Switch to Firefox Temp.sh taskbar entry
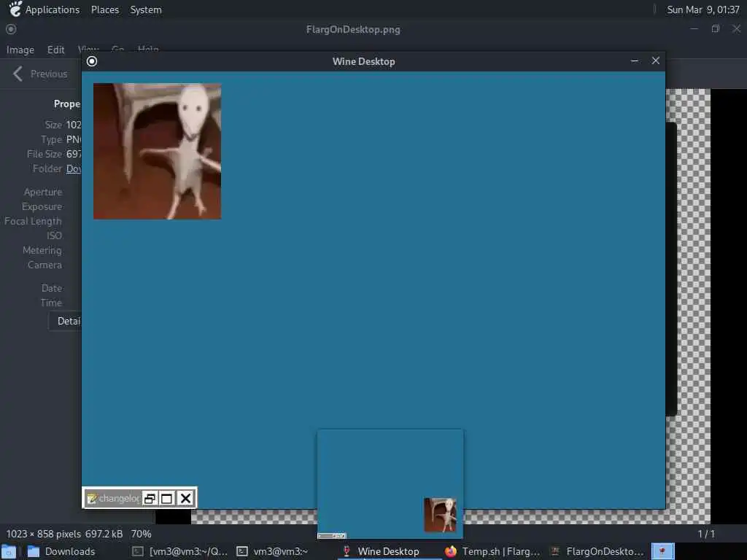Viewport: 747px width, 560px height. point(493,551)
